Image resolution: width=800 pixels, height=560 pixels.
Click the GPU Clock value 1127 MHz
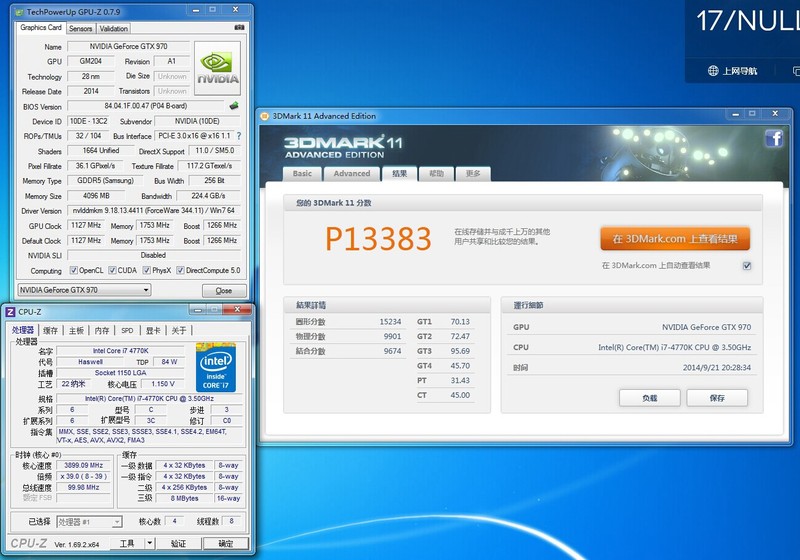86,225
